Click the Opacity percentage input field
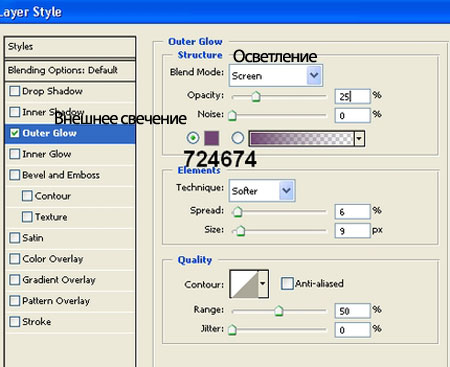 coord(353,97)
